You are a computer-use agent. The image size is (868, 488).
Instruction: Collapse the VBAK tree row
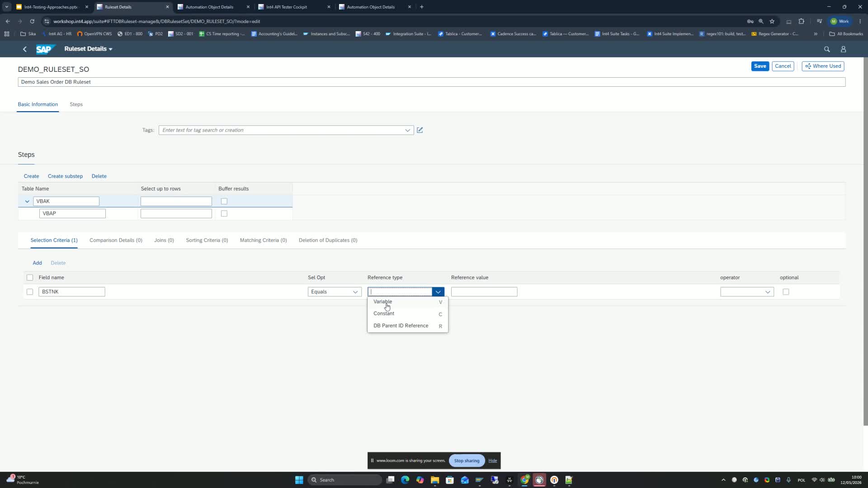(x=27, y=202)
